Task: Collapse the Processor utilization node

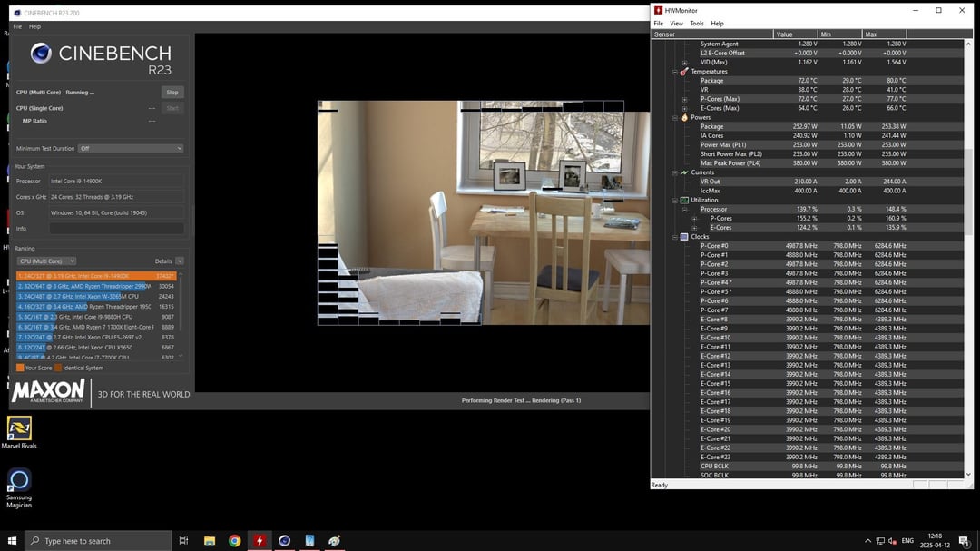Action: click(685, 210)
